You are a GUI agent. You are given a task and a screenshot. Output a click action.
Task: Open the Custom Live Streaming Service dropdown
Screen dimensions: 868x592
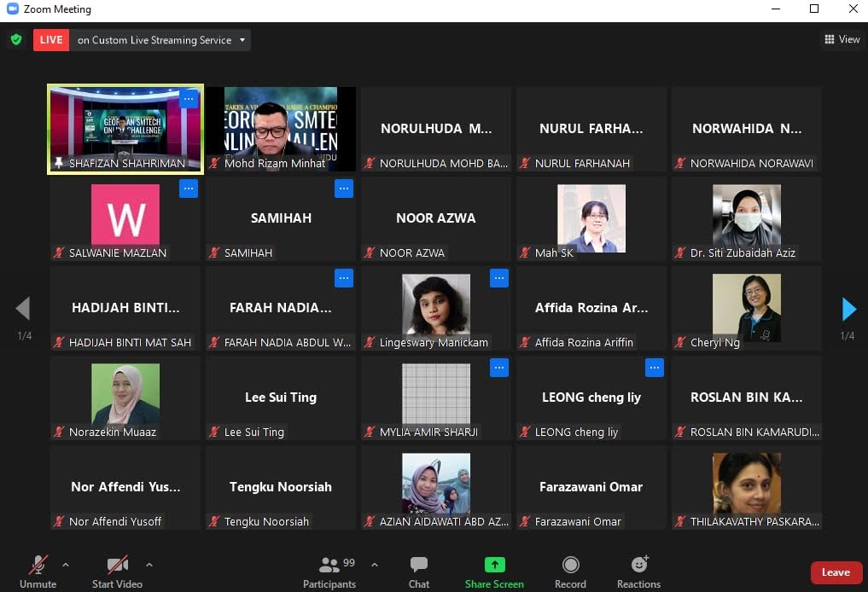(160, 40)
